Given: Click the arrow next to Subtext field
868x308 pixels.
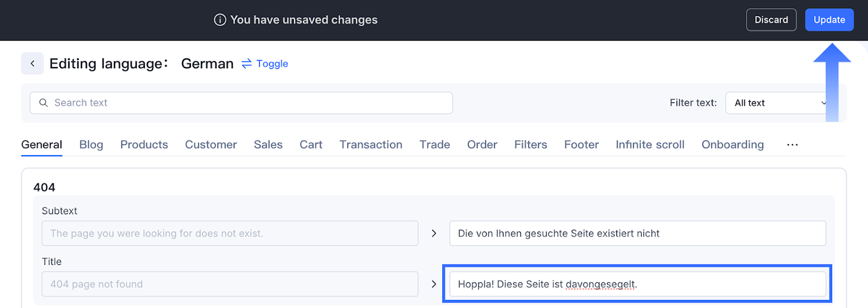Looking at the screenshot, I should click(434, 233).
